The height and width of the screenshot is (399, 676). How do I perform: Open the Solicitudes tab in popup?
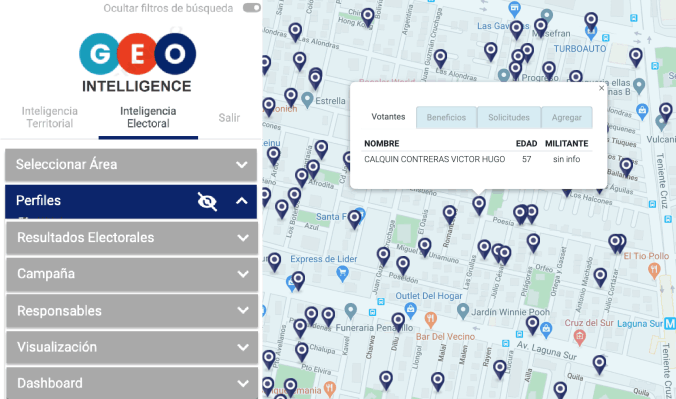point(509,117)
